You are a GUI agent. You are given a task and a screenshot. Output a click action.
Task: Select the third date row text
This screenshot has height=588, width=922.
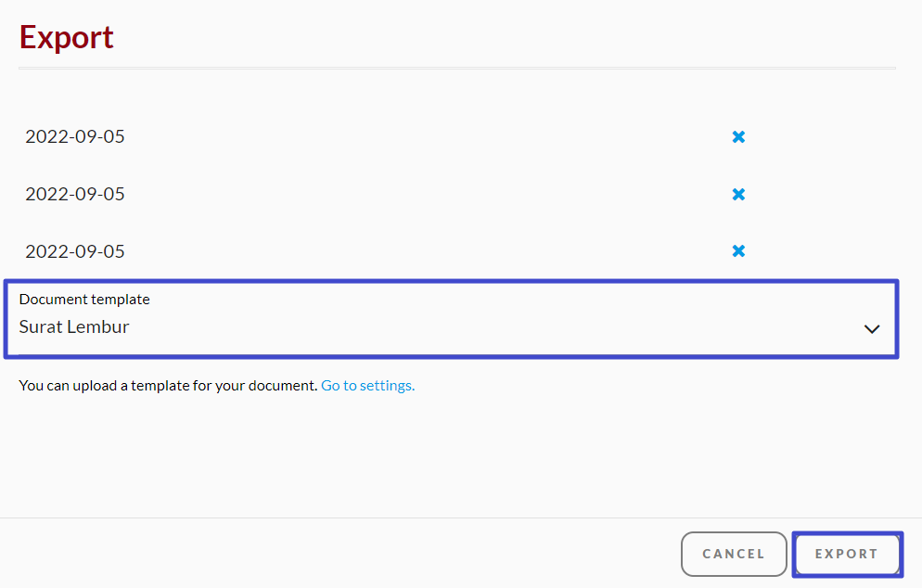(x=75, y=252)
